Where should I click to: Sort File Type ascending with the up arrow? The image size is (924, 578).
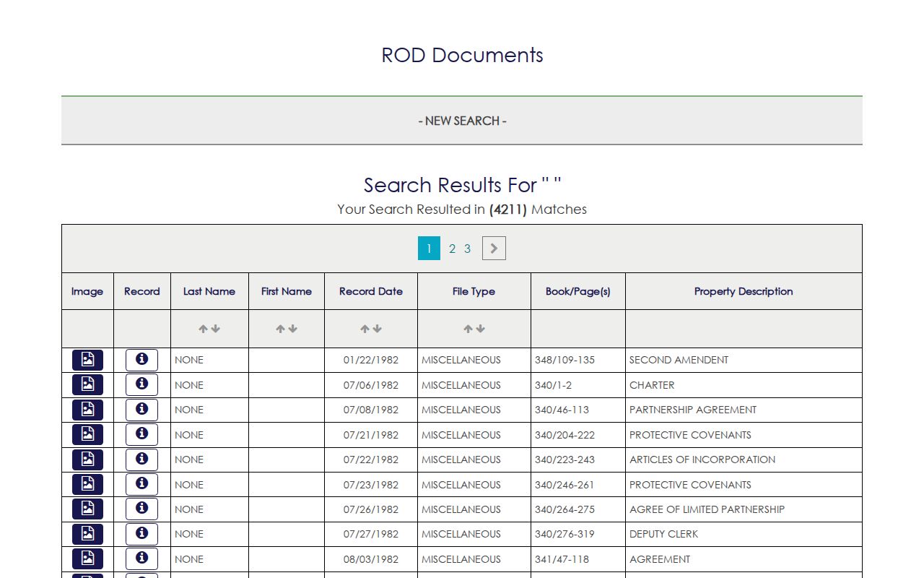468,329
